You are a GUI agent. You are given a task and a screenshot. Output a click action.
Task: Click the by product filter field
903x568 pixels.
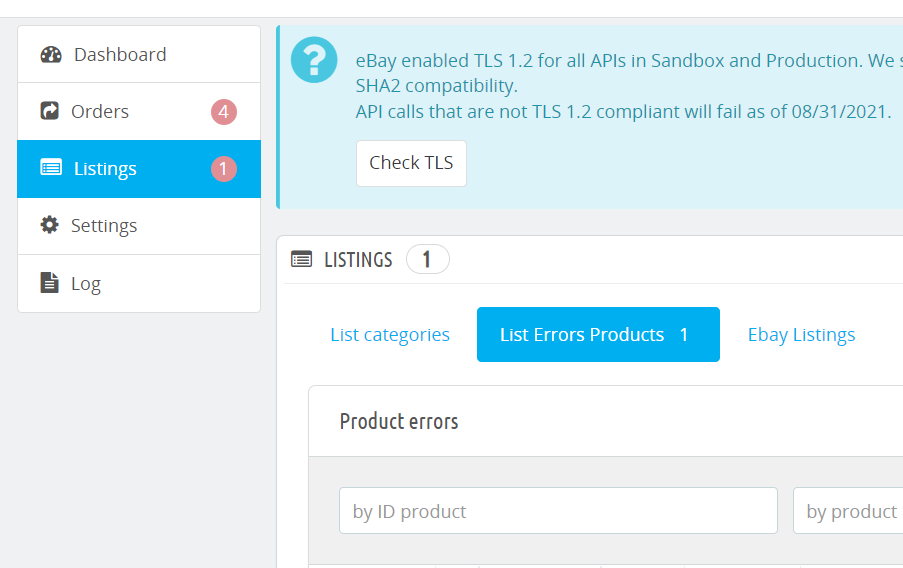[x=849, y=511]
